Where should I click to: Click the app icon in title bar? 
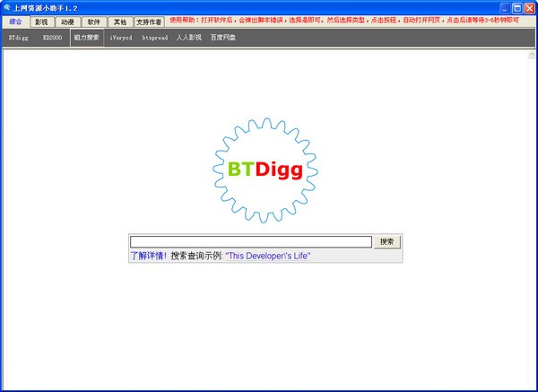click(x=6, y=7)
